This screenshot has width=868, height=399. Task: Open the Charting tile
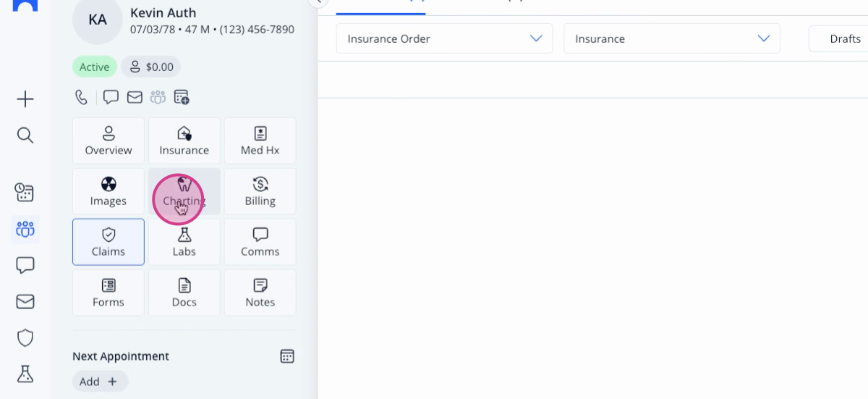click(x=184, y=192)
